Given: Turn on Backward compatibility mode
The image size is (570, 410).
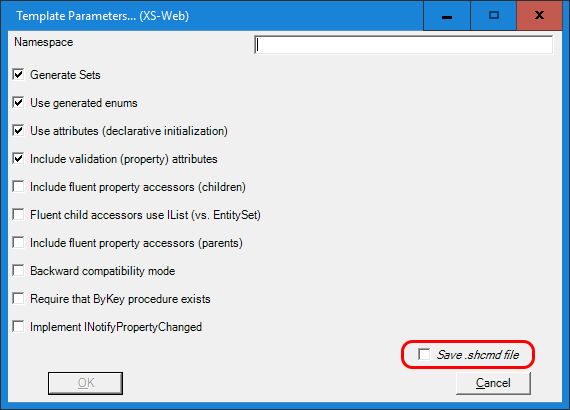Looking at the screenshot, I should (18, 270).
